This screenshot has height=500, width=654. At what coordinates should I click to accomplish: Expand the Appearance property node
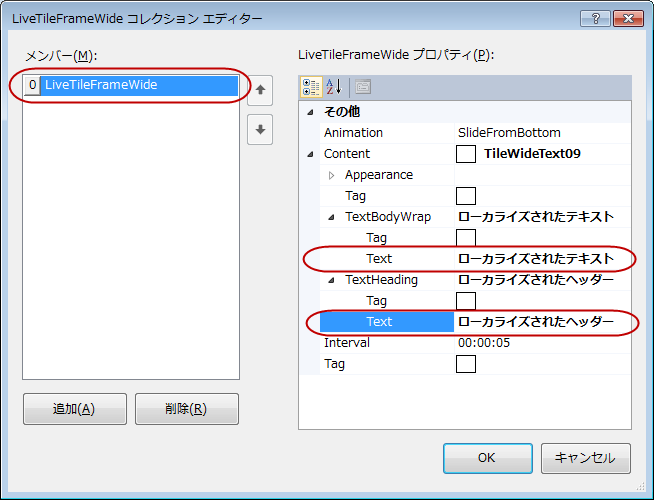[332, 175]
